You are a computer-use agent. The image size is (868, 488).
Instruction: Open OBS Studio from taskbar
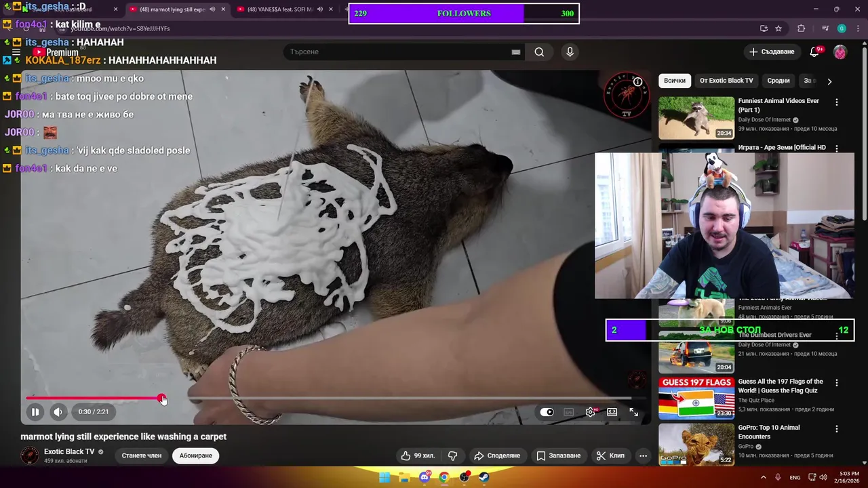tap(465, 477)
